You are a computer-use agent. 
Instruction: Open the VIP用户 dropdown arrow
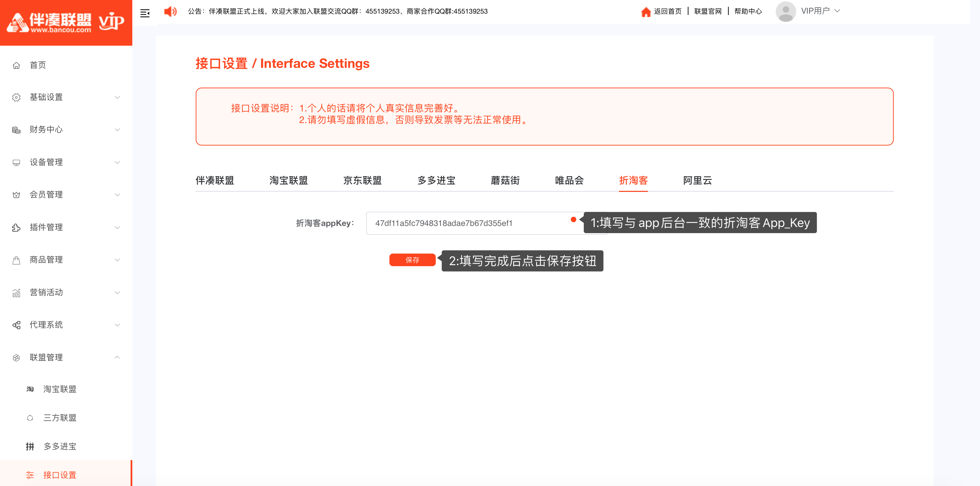[x=837, y=11]
